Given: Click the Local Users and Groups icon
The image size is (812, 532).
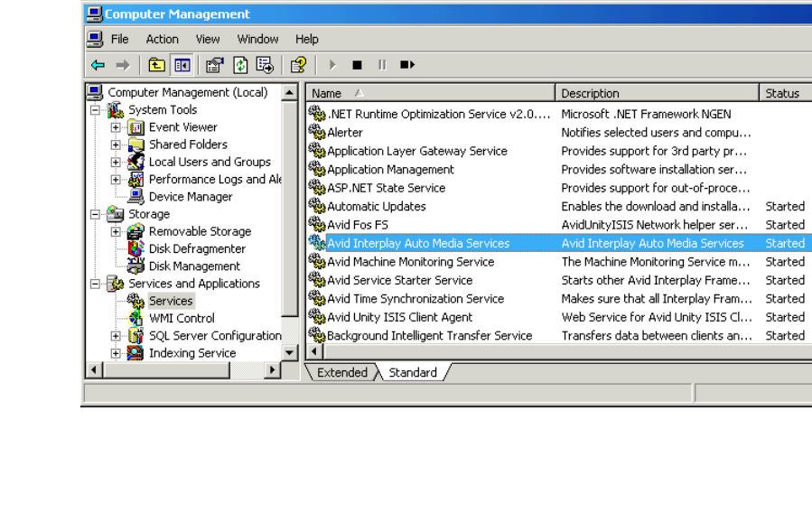Looking at the screenshot, I should pos(135,162).
